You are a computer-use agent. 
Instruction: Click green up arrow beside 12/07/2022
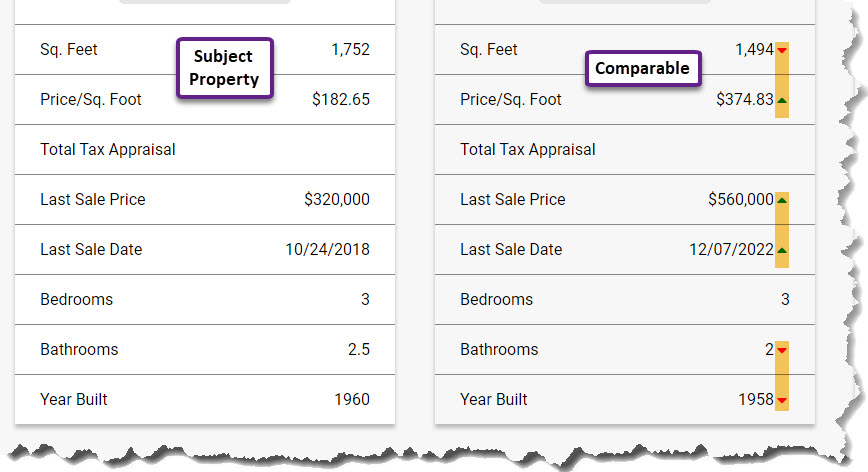(782, 250)
